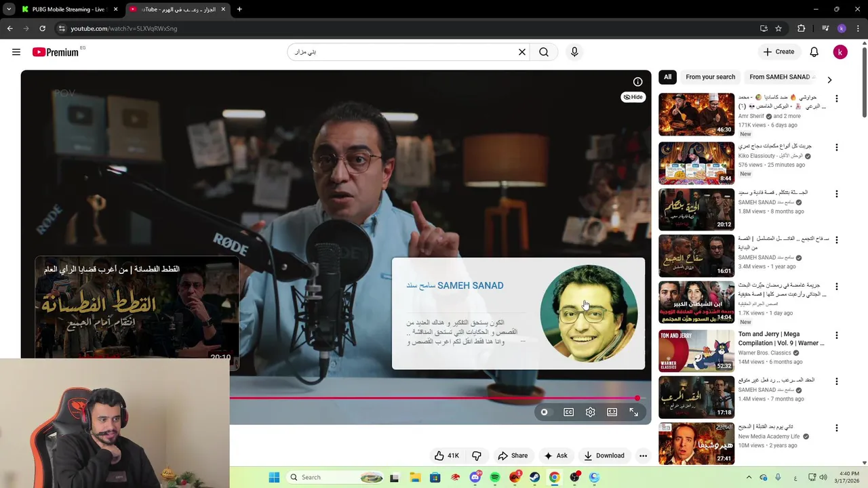
Task: Open Steam from taskbar
Action: 535,477
